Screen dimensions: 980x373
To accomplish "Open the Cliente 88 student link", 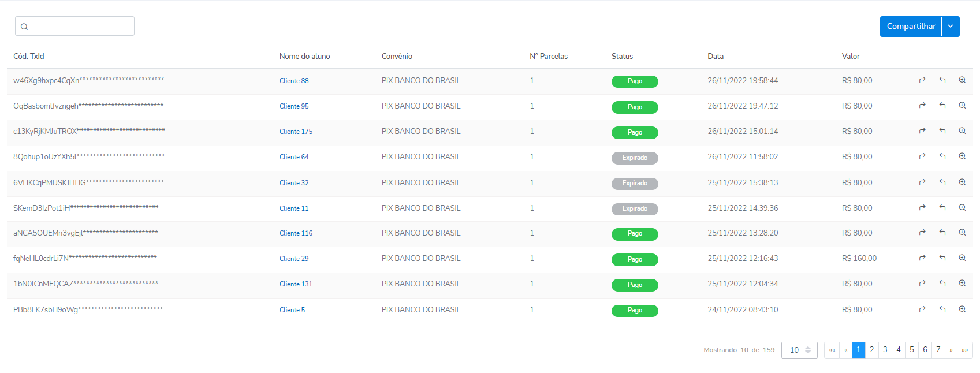I will (294, 81).
